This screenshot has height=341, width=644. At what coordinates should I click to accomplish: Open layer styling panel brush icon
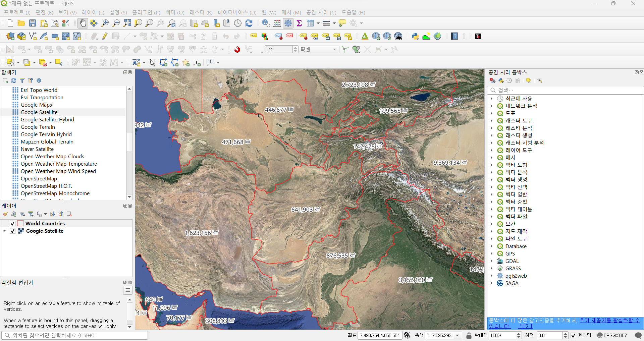tap(5, 214)
